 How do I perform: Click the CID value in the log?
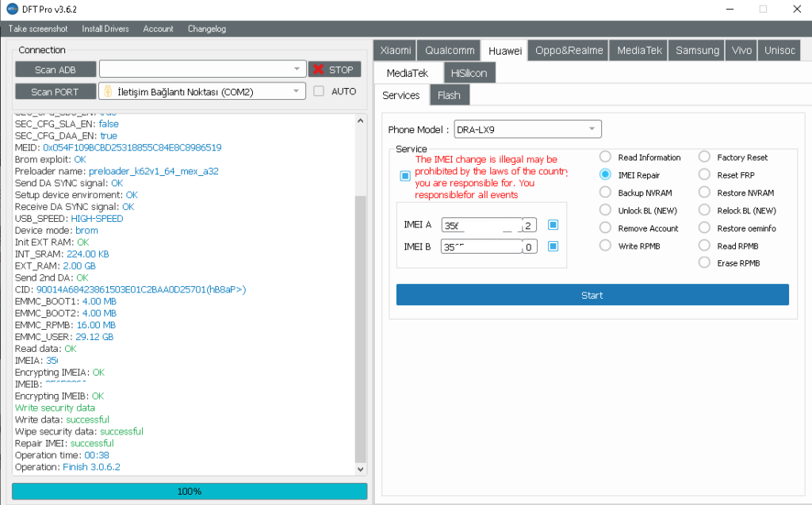141,289
